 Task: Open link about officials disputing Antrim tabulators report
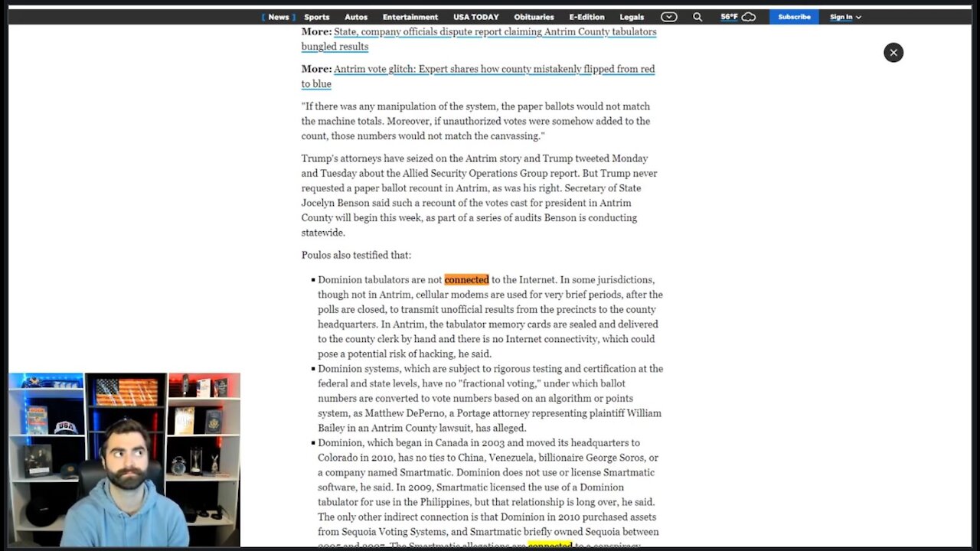pyautogui.click(x=479, y=39)
